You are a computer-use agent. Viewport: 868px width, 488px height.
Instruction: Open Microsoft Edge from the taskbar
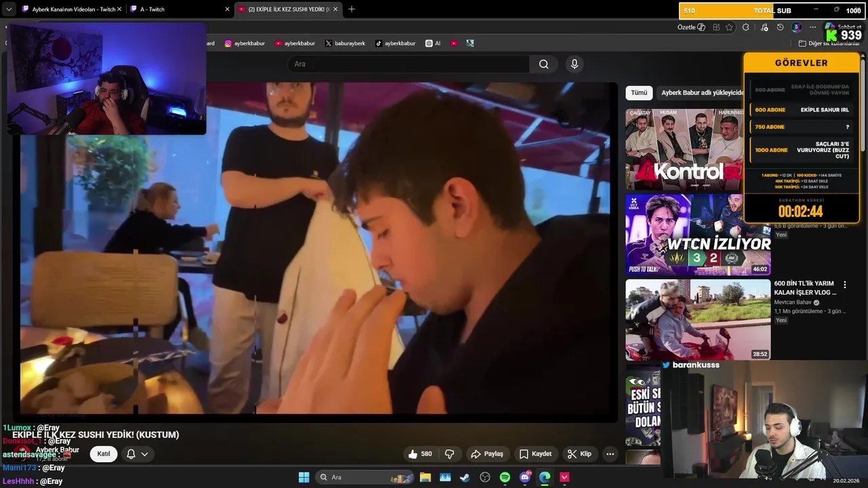point(545,477)
